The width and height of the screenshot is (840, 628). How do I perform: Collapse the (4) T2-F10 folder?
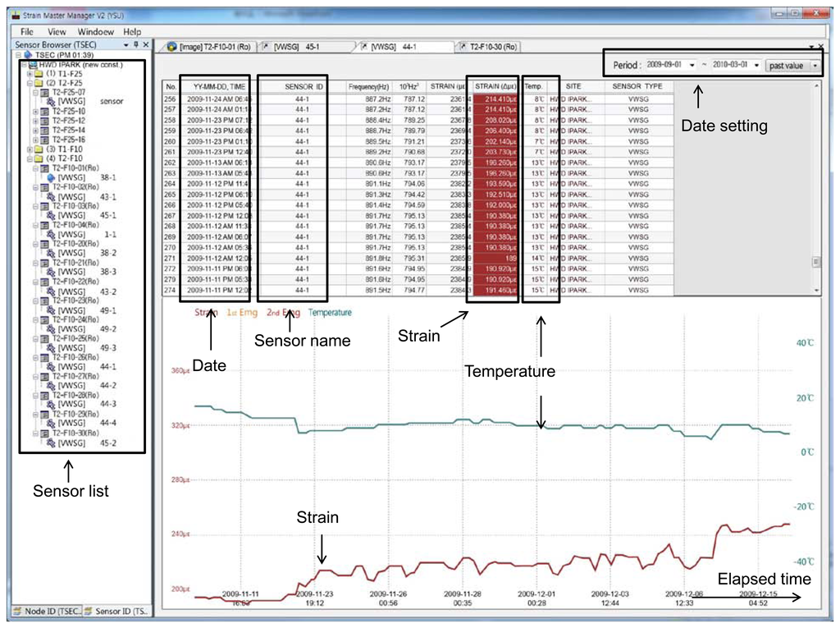[30, 158]
